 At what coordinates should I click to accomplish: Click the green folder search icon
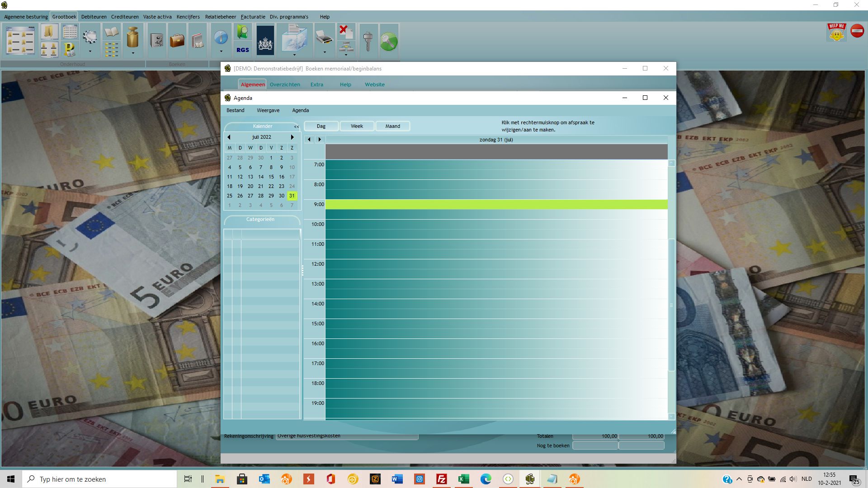pos(243,32)
